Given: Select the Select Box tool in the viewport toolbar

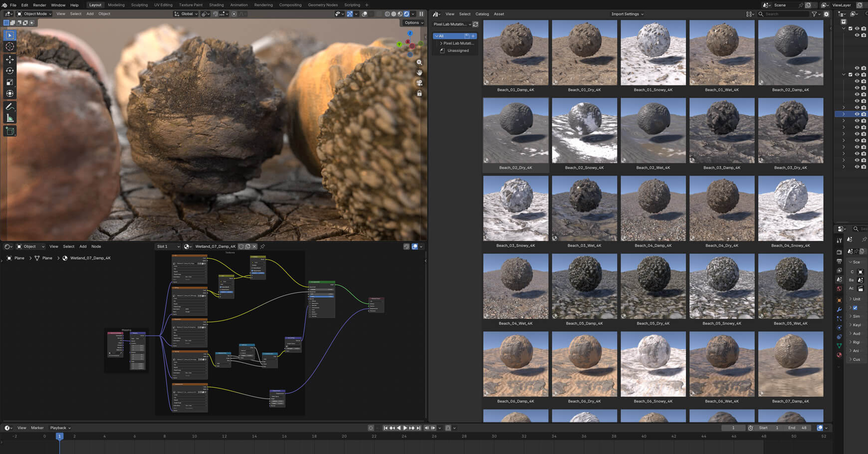Looking at the screenshot, I should (x=9, y=35).
